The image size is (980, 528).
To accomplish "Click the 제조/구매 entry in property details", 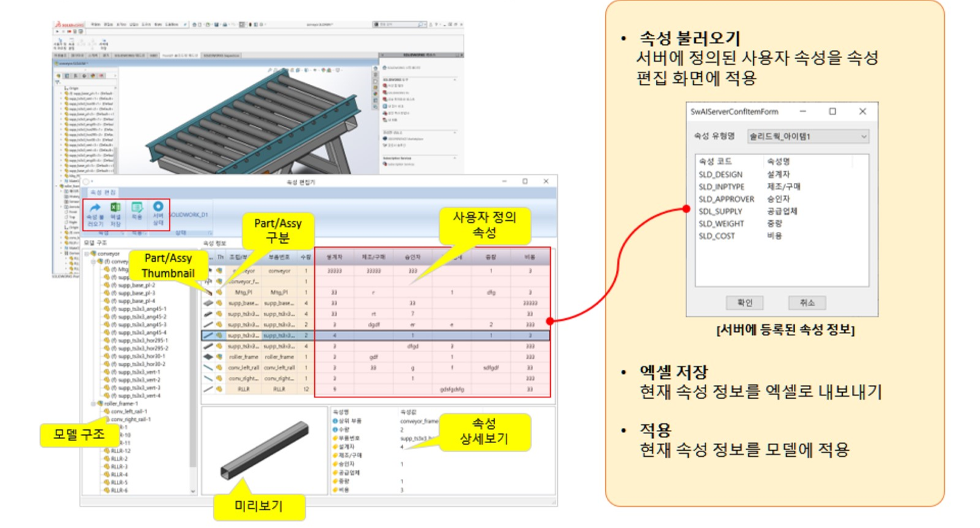I will 348,455.
